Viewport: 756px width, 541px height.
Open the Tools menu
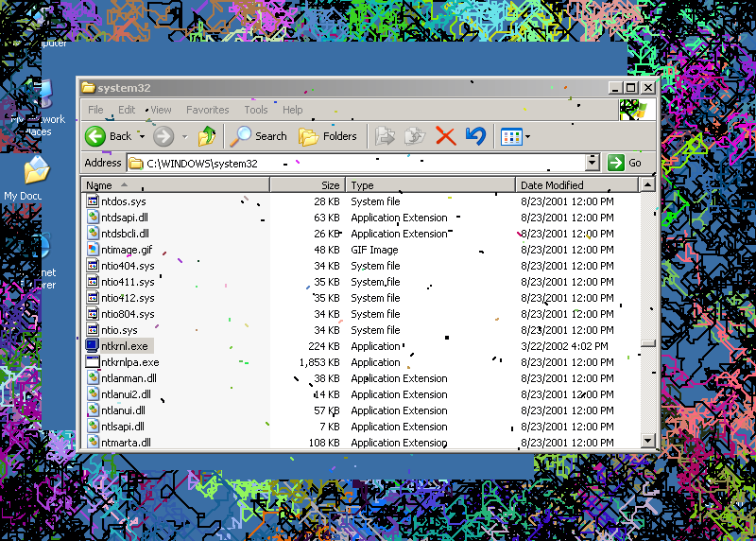pos(255,110)
